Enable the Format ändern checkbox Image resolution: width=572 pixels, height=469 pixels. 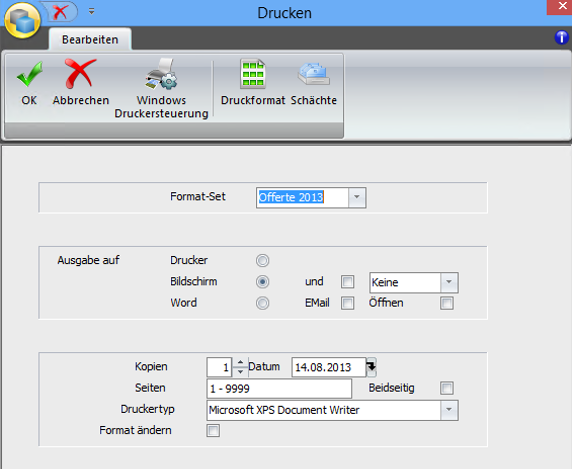click(213, 430)
